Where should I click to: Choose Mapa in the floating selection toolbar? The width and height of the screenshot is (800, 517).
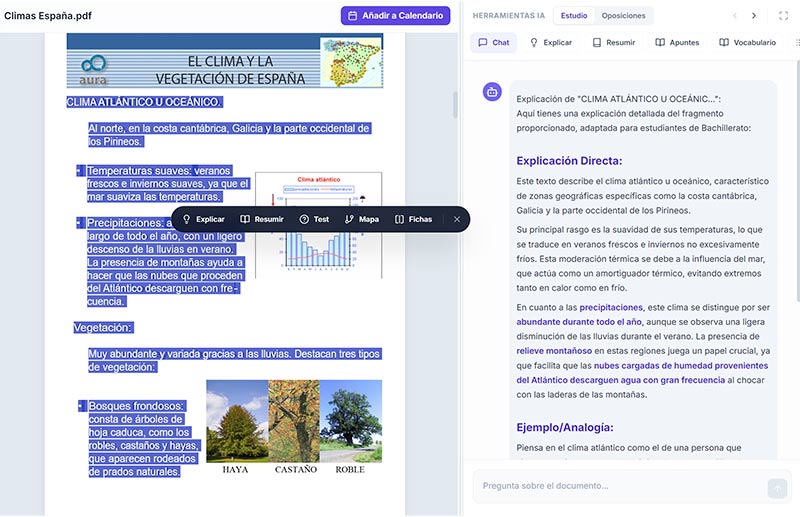361,219
